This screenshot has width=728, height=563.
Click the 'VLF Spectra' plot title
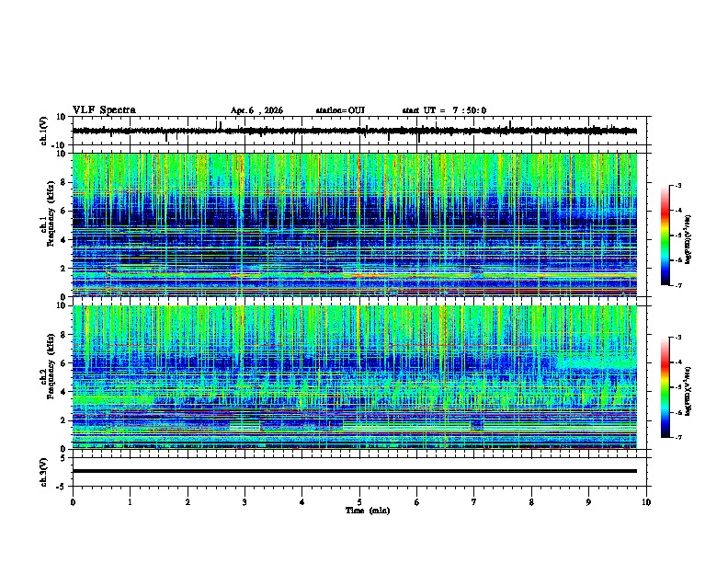[104, 110]
